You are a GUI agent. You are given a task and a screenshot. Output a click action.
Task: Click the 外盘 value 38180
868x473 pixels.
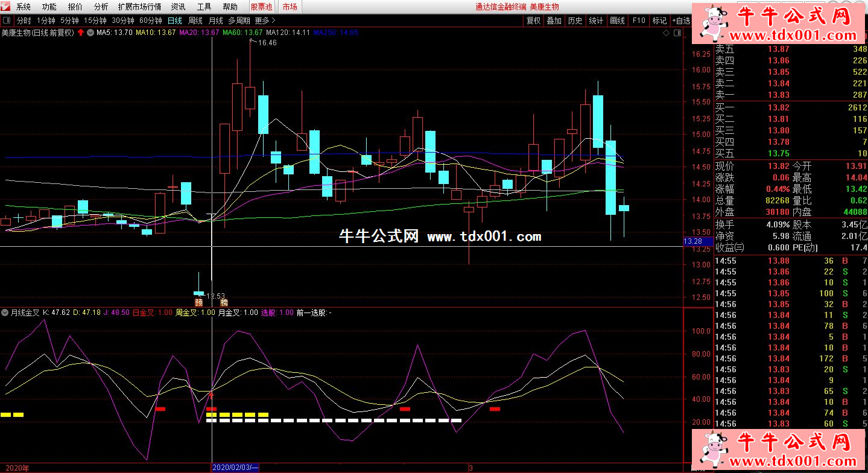(x=778, y=212)
